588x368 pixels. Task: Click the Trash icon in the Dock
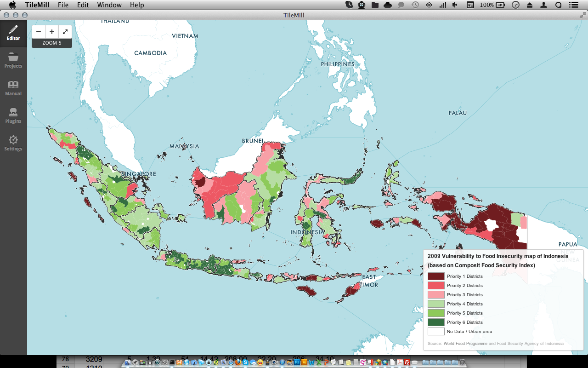click(x=462, y=362)
